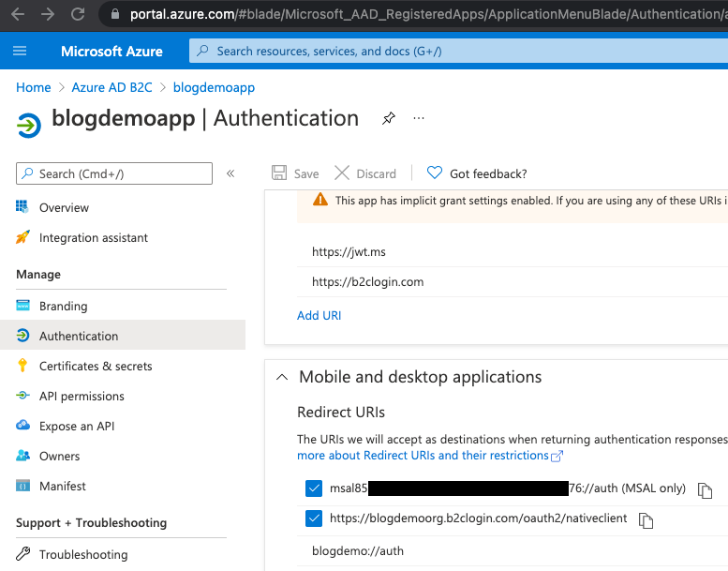The width and height of the screenshot is (728, 571).
Task: Click the Save floppy disk icon
Action: 279,173
